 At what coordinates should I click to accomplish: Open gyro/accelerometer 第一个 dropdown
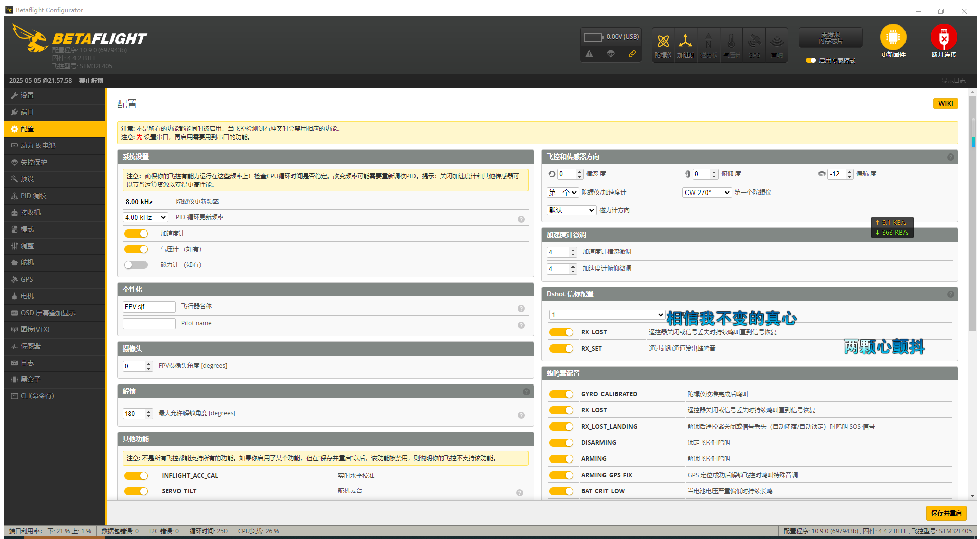tap(562, 192)
